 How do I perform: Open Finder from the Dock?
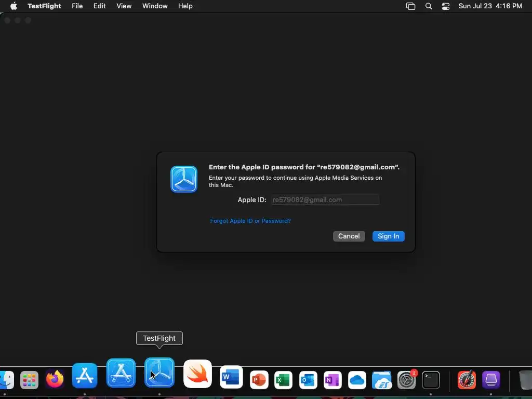pyautogui.click(x=6, y=380)
